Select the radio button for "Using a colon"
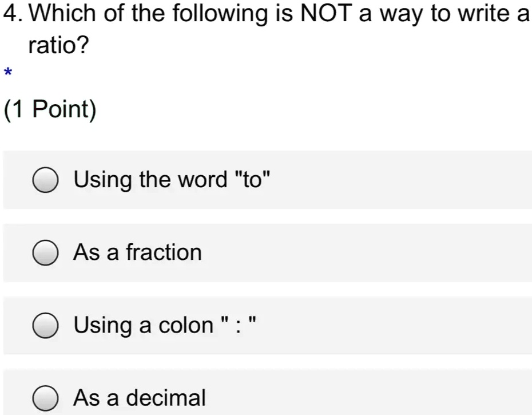This screenshot has width=532, height=415. 46,325
